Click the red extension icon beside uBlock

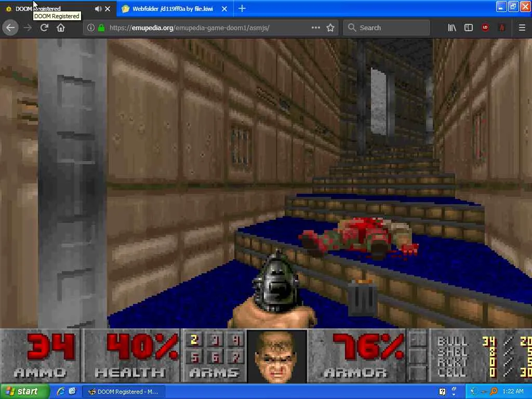point(502,28)
